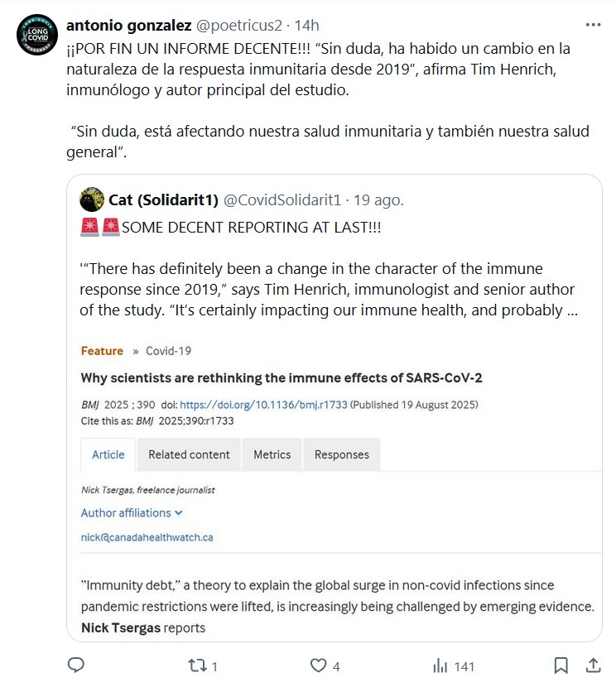Viewport: 616px width, 687px height.
Task: Open the Metrics tab
Action: (x=272, y=454)
